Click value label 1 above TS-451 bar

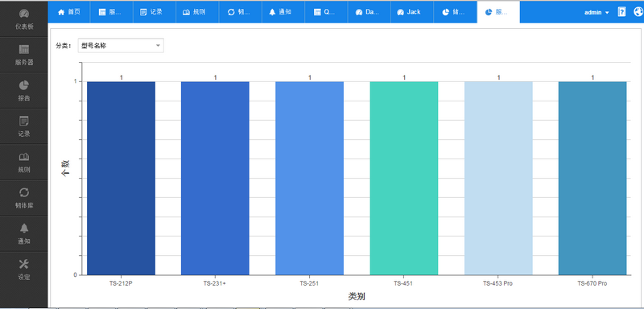pyautogui.click(x=404, y=77)
